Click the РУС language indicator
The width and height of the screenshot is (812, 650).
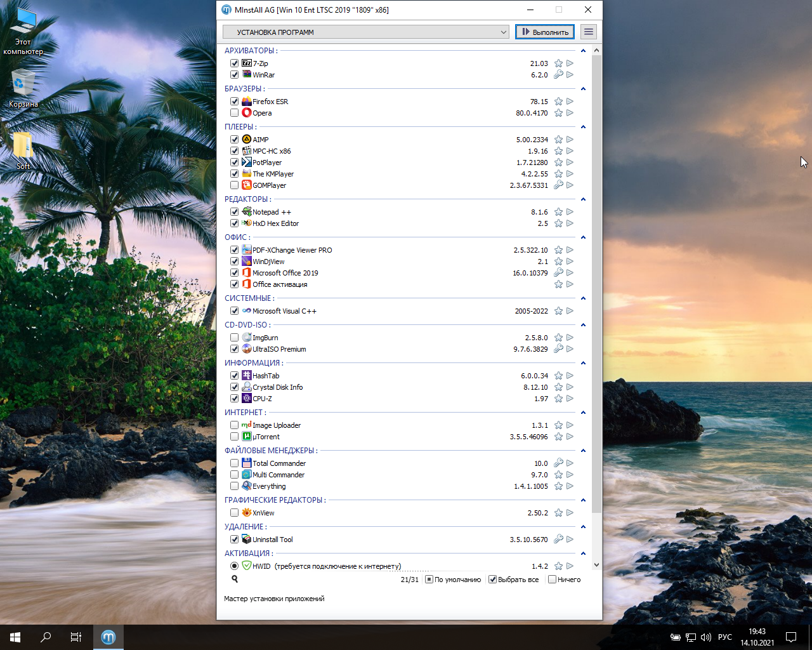[725, 637]
